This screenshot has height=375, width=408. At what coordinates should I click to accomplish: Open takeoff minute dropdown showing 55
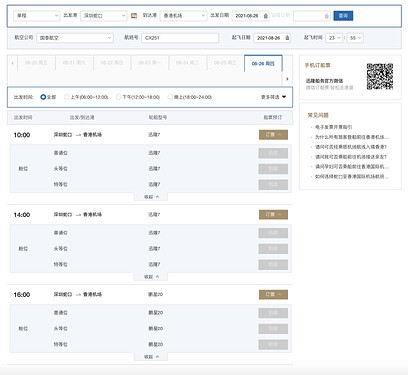[355, 38]
